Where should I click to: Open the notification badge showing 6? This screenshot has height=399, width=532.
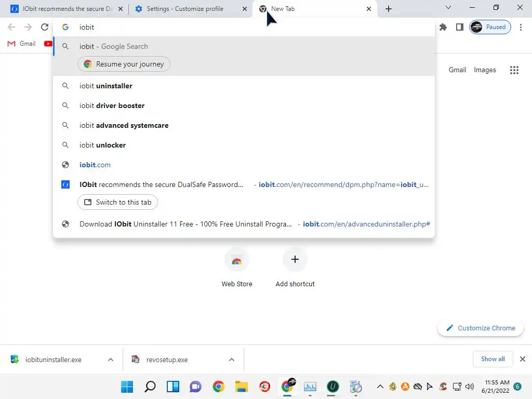pos(517,387)
